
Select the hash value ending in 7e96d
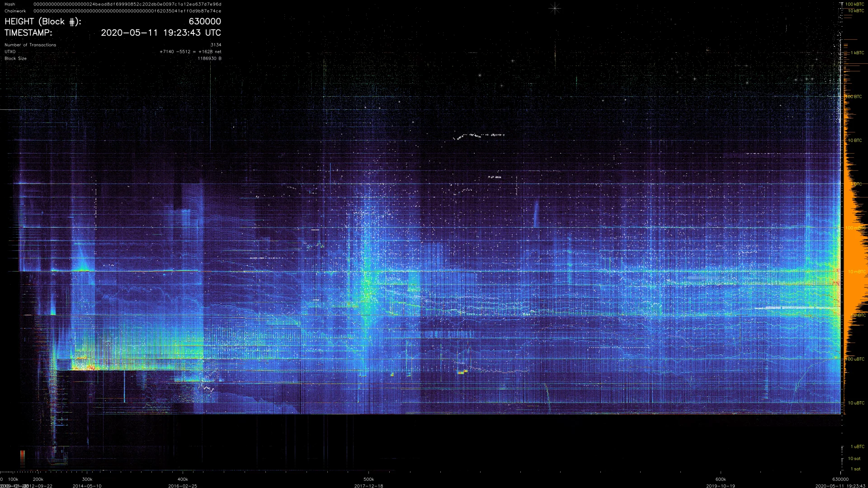(127, 4)
